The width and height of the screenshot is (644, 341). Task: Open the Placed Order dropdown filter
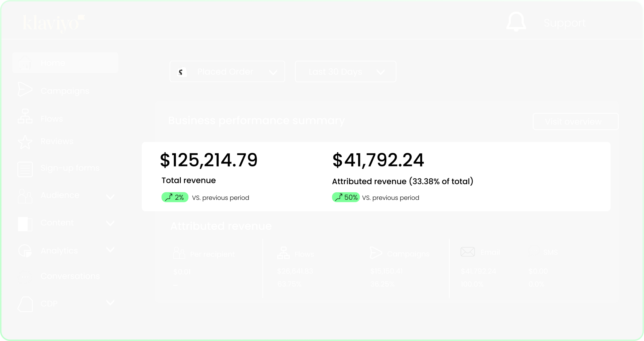point(227,71)
